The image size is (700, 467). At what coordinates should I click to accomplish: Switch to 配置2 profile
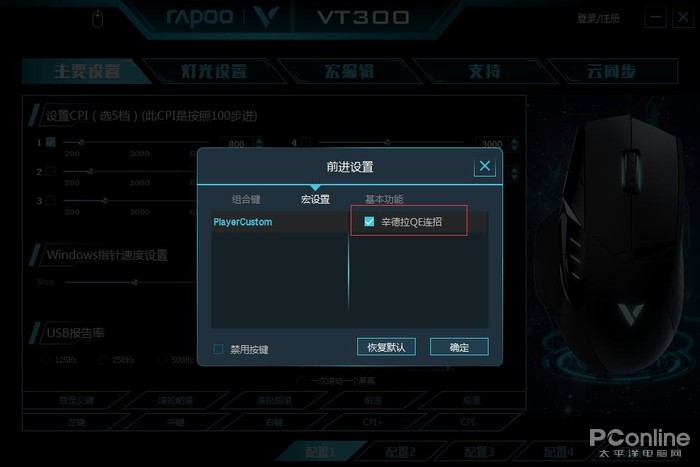point(400,452)
